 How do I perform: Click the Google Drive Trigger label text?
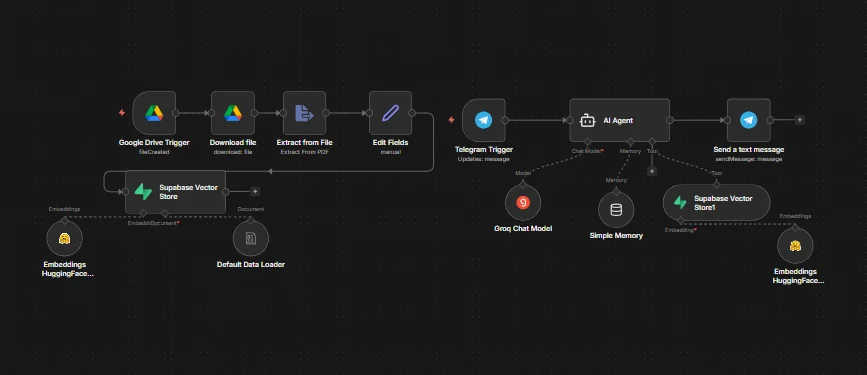[154, 143]
